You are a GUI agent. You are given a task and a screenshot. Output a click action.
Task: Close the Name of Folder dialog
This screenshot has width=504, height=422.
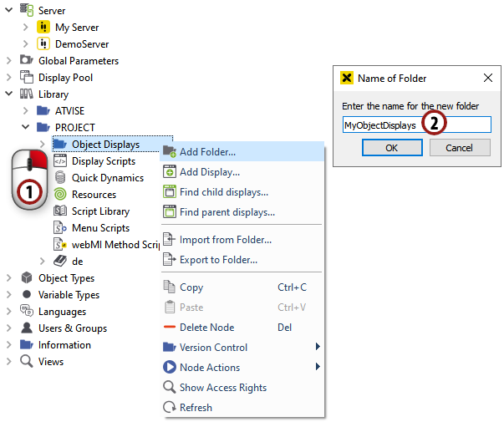pyautogui.click(x=487, y=78)
